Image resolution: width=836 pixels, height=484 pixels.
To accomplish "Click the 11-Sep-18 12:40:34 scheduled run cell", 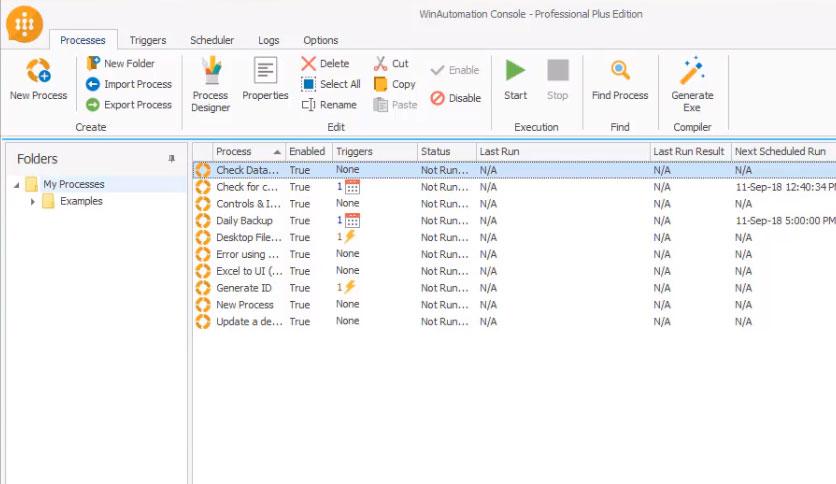I will click(785, 187).
